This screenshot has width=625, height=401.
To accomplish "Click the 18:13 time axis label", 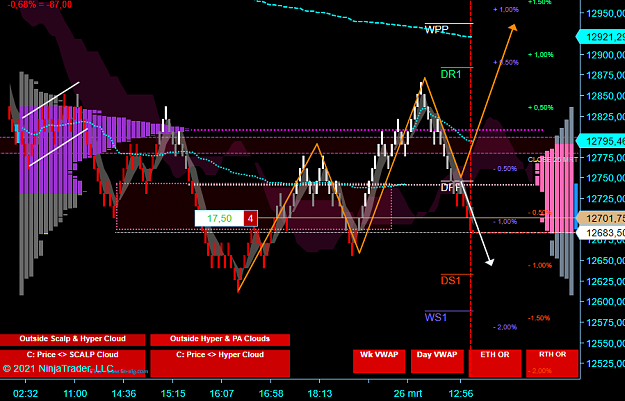I will click(x=320, y=394).
